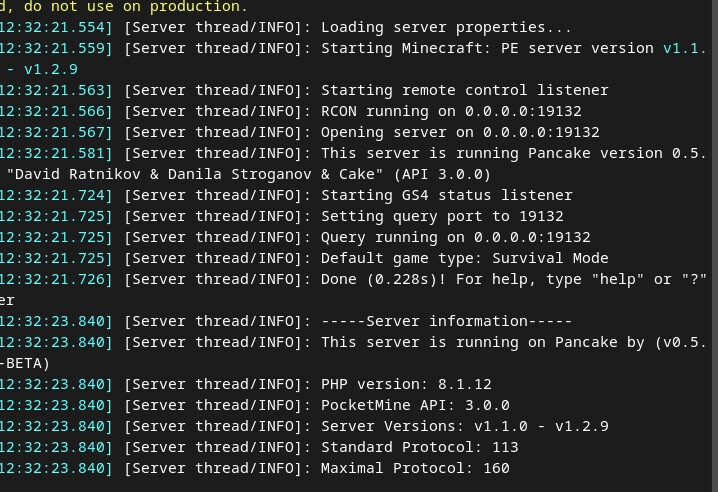Viewport: 718px width, 492px height.
Task: Click the 'Starting remote control listener' text
Action: 464,90
